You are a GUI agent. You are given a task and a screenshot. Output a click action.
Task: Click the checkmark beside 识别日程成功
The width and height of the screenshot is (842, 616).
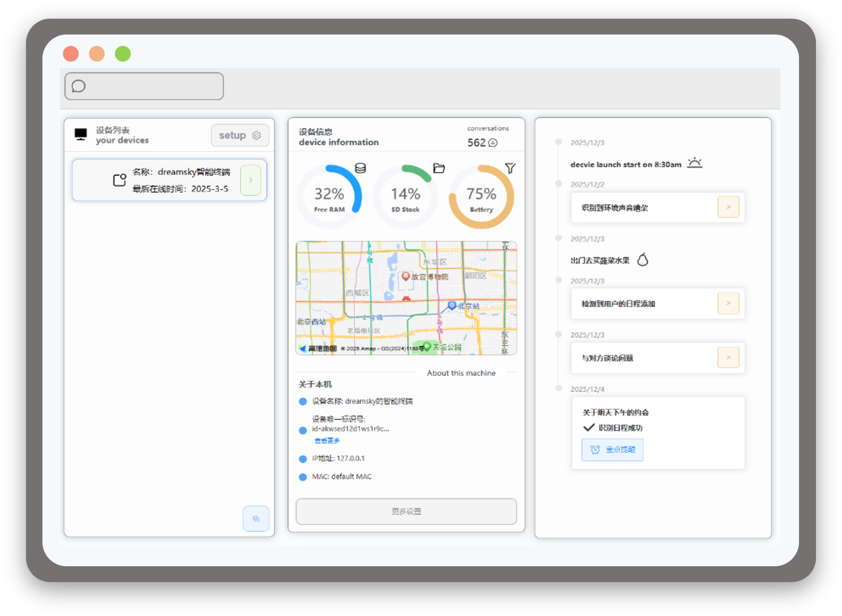pyautogui.click(x=588, y=427)
